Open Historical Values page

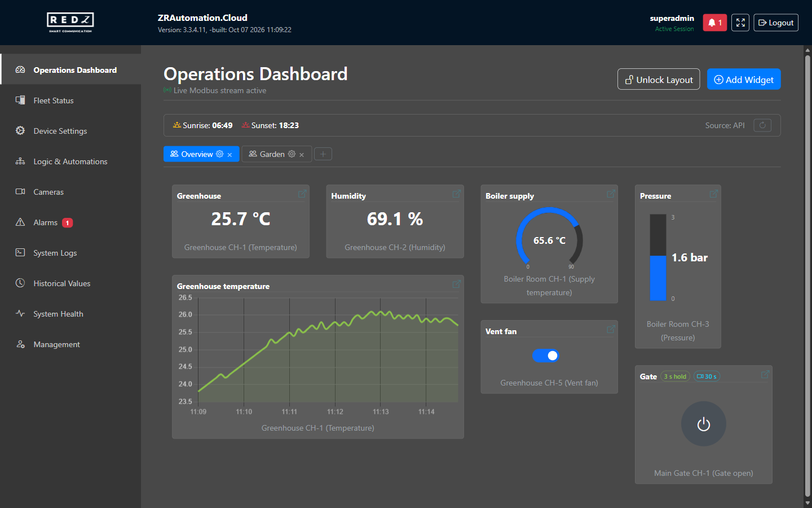(70, 283)
